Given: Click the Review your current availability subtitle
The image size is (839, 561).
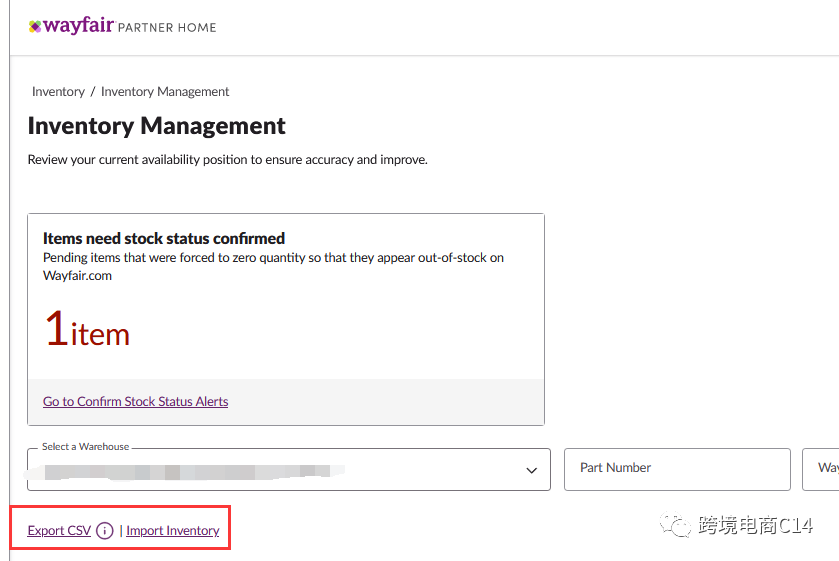Looking at the screenshot, I should 227,160.
